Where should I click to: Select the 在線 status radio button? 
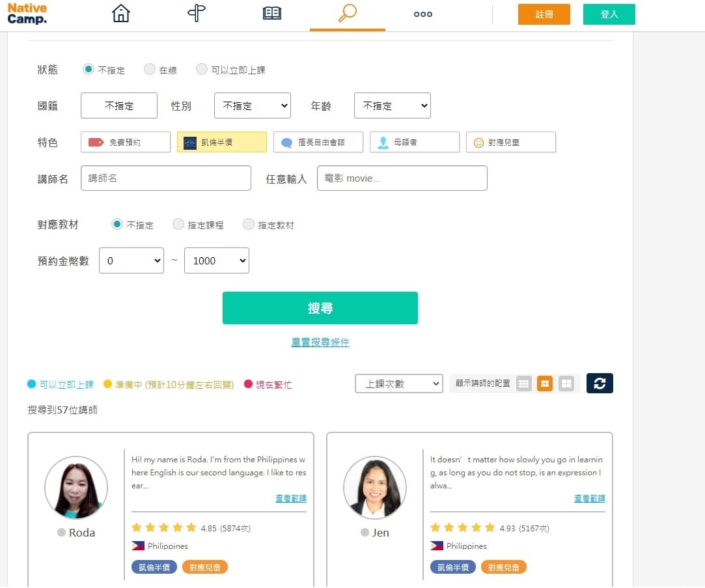(150, 69)
